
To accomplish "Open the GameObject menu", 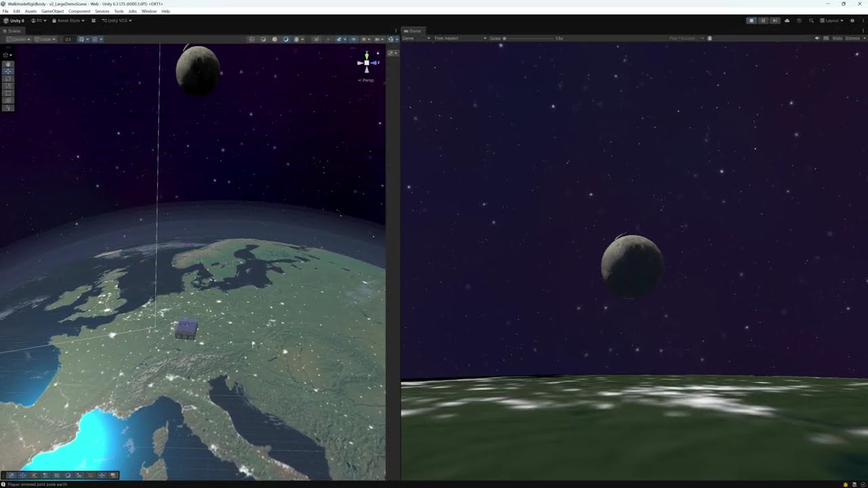I will pyautogui.click(x=53, y=12).
